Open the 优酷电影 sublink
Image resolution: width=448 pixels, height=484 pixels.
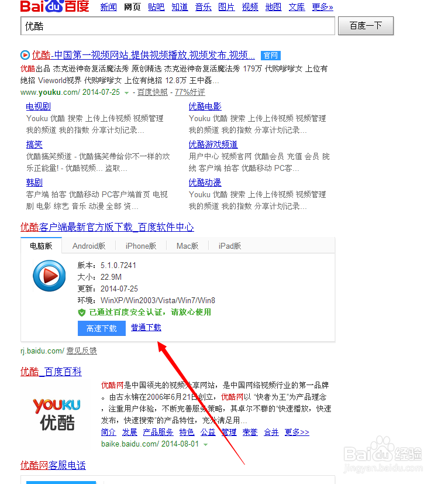click(205, 107)
